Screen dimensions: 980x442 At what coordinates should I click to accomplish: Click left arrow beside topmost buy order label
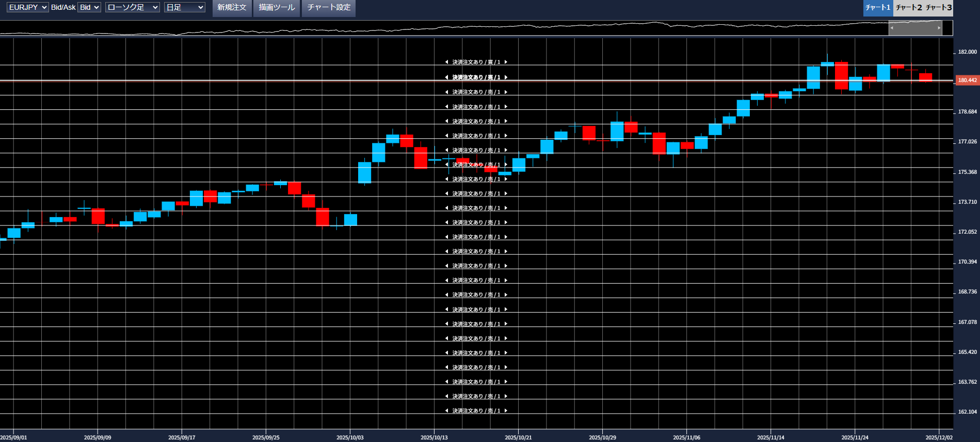point(446,62)
